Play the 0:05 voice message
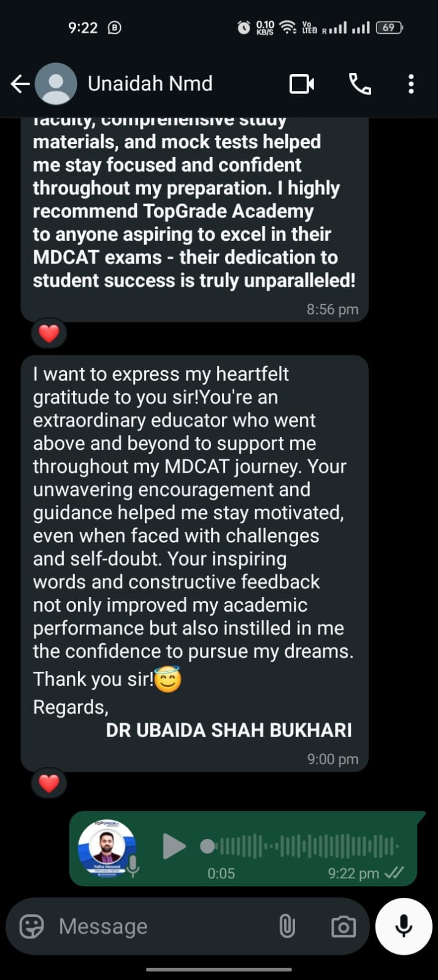Image resolution: width=438 pixels, height=980 pixels. (174, 846)
